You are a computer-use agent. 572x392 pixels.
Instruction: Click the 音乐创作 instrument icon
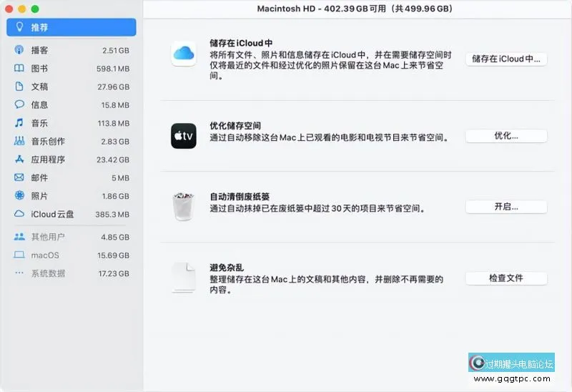tap(19, 141)
